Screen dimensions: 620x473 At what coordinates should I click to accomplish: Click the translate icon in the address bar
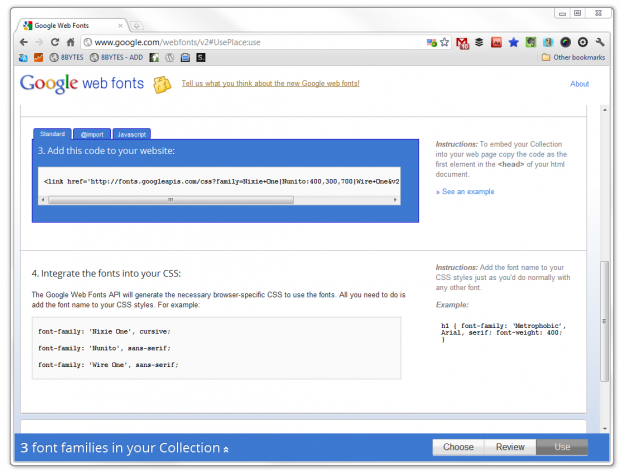431,42
